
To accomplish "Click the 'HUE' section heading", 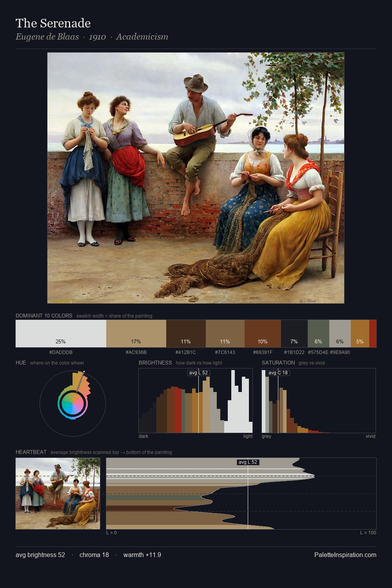I will tap(21, 363).
